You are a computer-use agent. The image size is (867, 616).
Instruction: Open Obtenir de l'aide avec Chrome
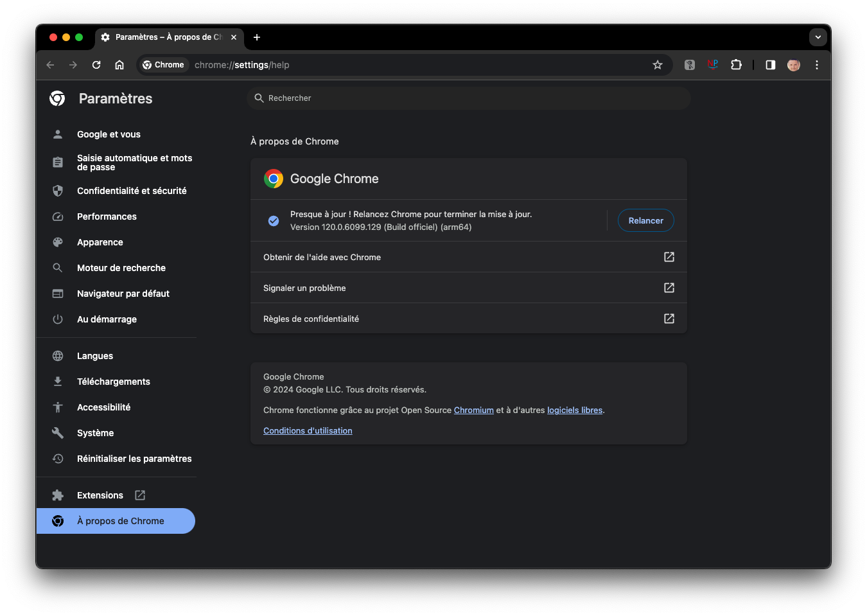(469, 257)
